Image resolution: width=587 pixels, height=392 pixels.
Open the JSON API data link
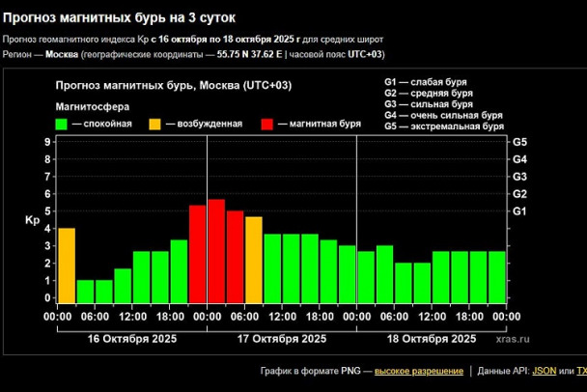[x=544, y=371]
